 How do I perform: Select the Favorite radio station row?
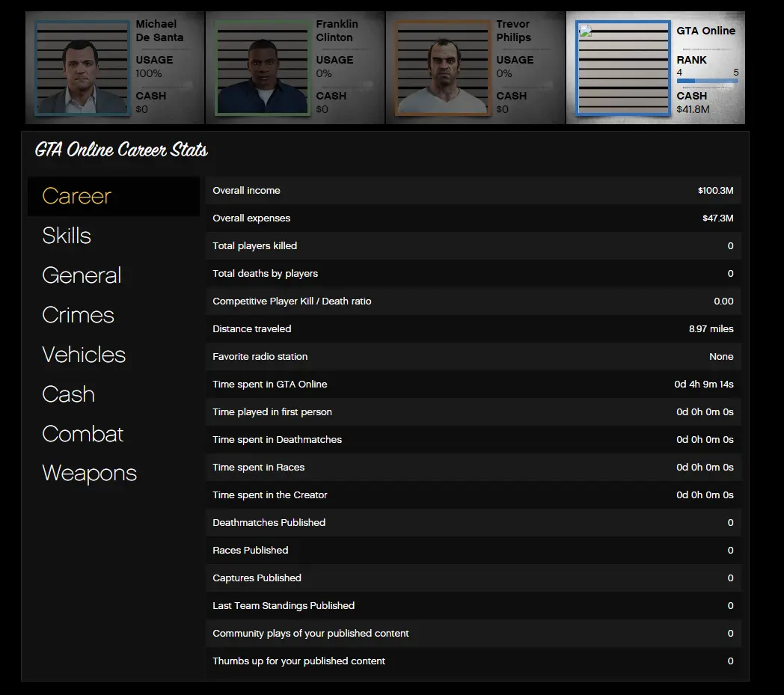pos(473,357)
